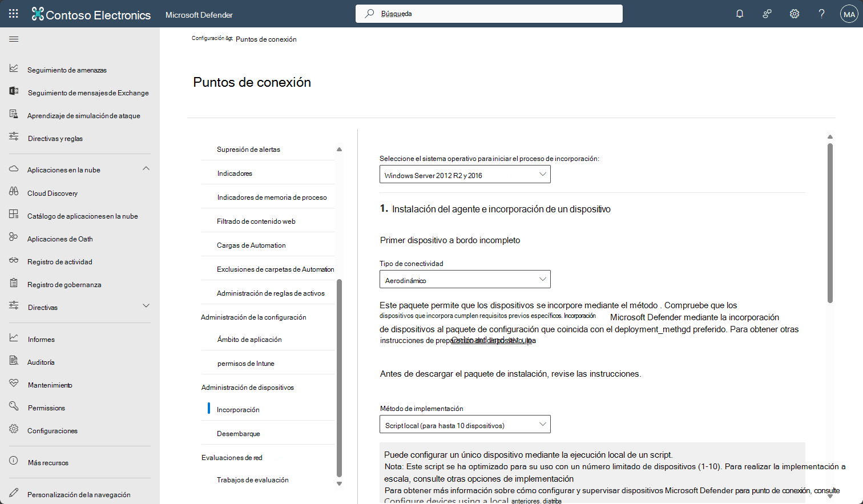Open the app launcher grid icon
This screenshot has height=504, width=863.
13,13
